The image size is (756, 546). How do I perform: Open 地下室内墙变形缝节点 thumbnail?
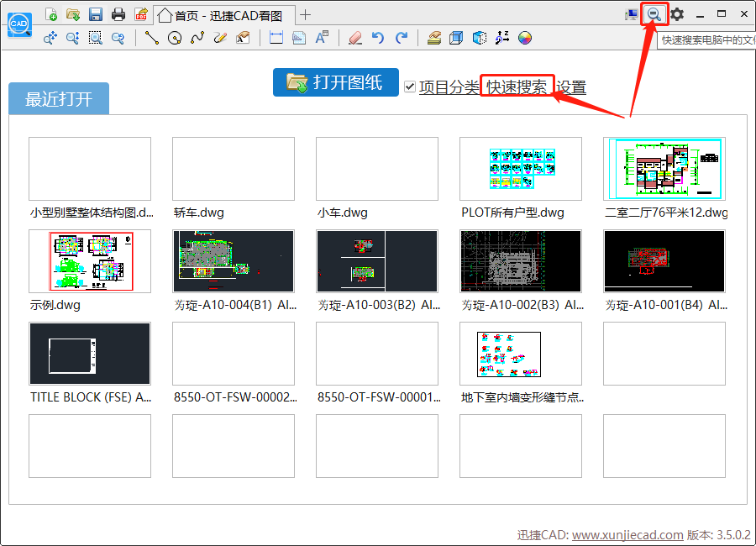pyautogui.click(x=521, y=354)
